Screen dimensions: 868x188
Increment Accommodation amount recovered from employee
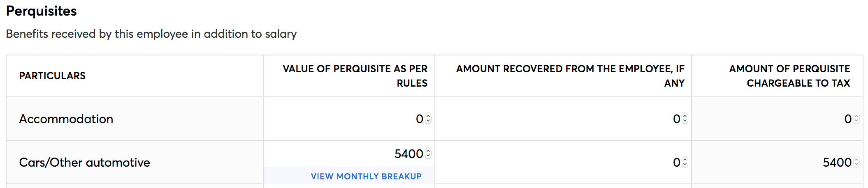pyautogui.click(x=685, y=116)
